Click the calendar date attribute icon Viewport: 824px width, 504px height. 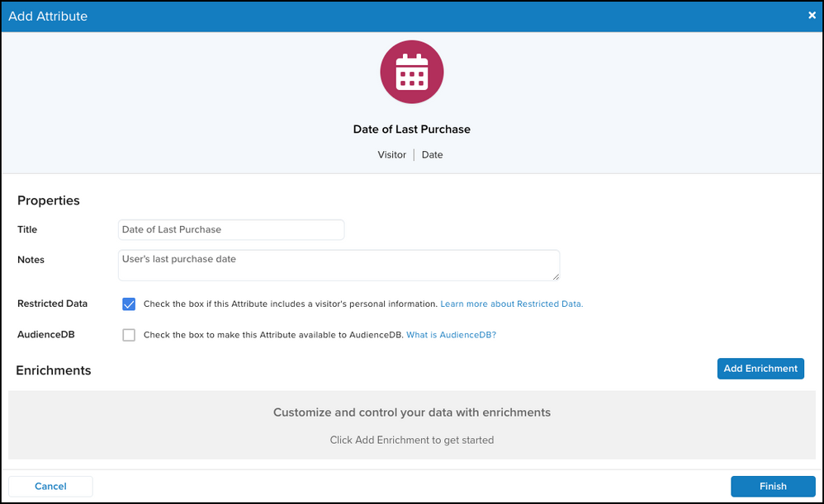pyautogui.click(x=411, y=73)
